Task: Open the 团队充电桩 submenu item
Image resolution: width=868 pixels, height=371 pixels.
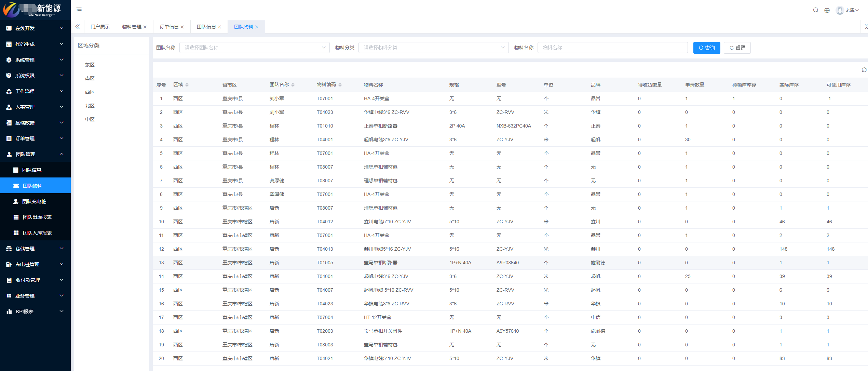Action: 35,201
